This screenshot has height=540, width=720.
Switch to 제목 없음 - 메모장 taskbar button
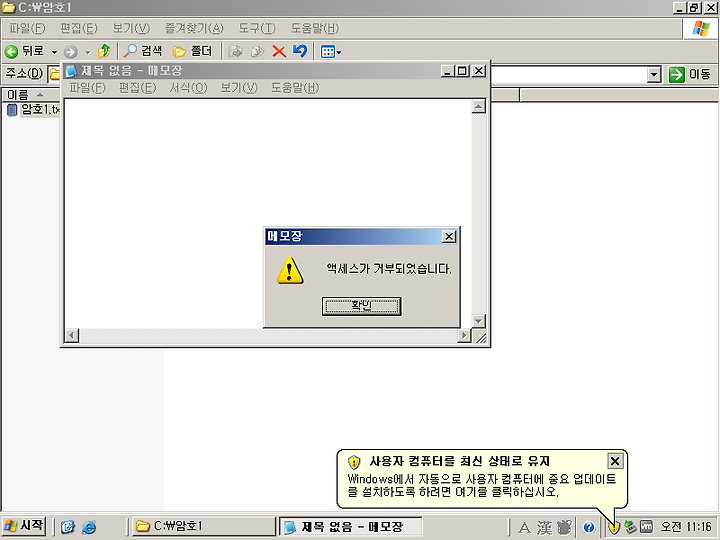[x=351, y=526]
